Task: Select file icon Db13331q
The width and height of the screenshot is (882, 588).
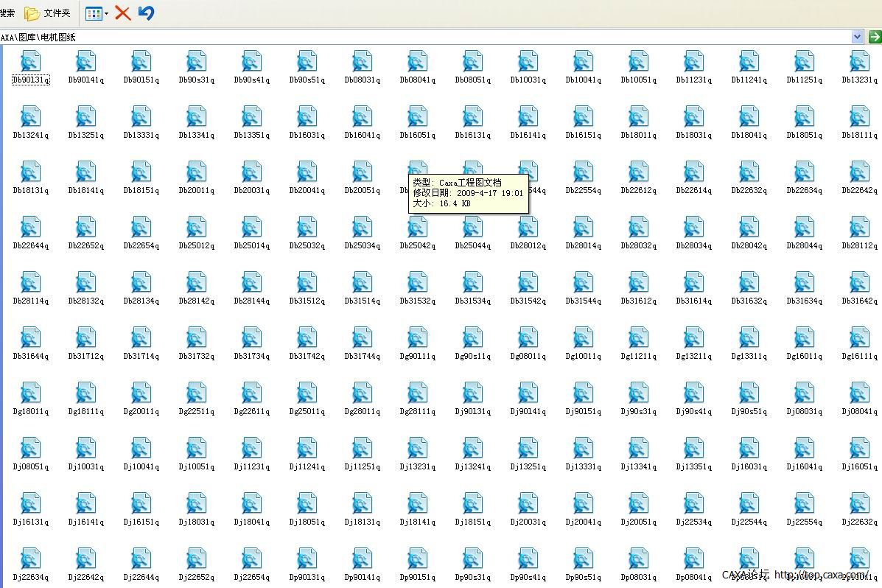Action: pyautogui.click(x=141, y=116)
